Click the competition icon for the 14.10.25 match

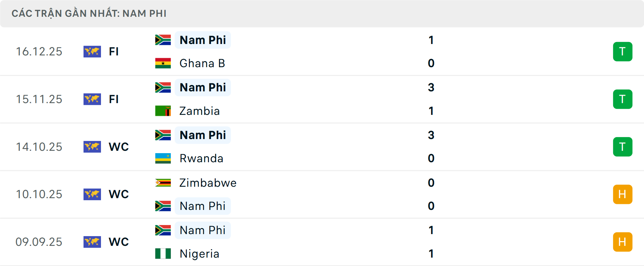click(x=92, y=147)
